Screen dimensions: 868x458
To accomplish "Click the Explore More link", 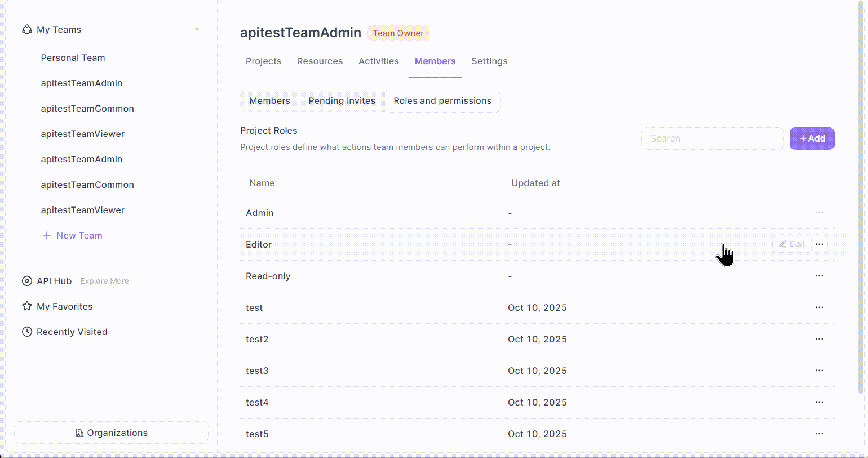I will click(x=104, y=281).
